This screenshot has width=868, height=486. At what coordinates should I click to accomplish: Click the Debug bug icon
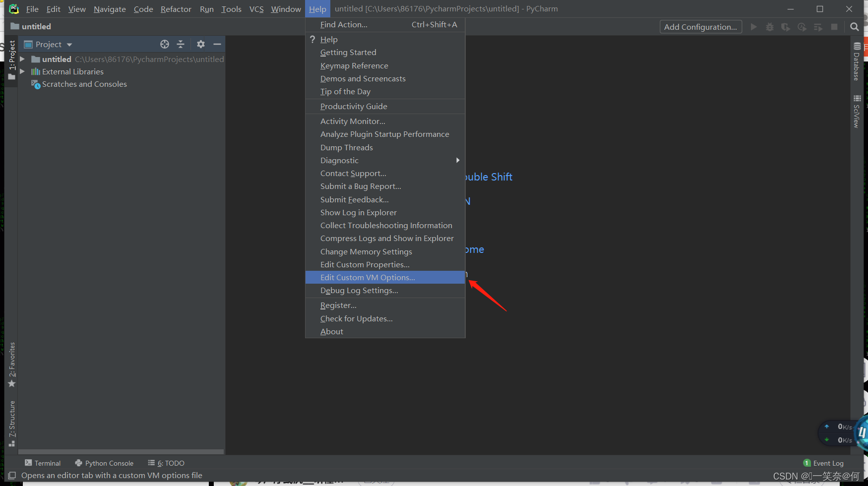[769, 27]
